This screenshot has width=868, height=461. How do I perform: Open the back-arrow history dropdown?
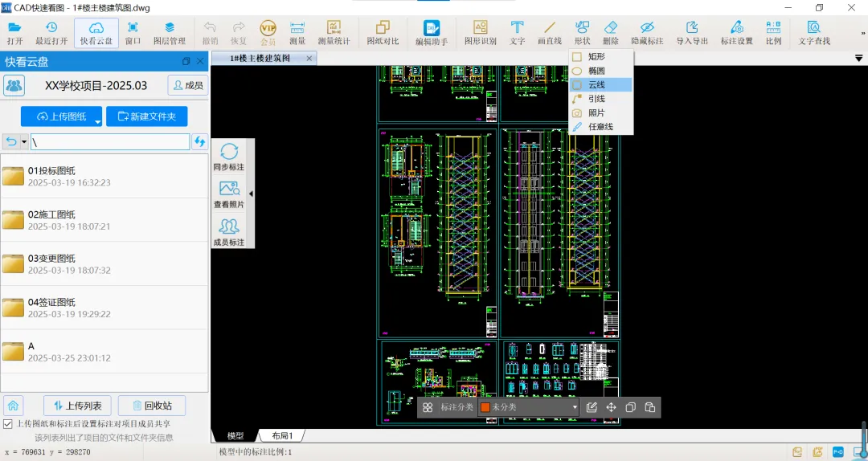[24, 142]
